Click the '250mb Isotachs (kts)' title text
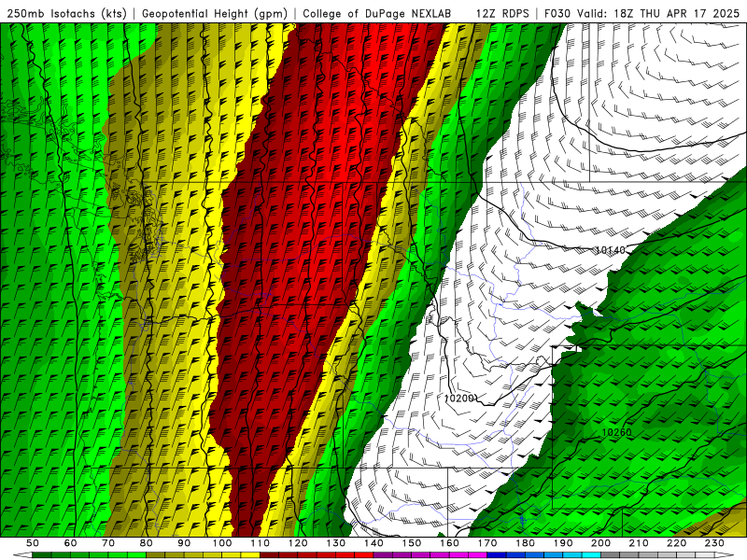Viewport: 747px width, 560px height. pos(66,13)
